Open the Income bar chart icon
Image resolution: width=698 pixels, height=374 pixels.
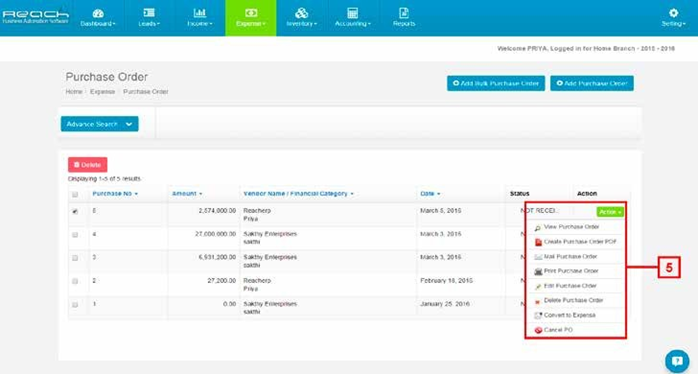tap(199, 13)
